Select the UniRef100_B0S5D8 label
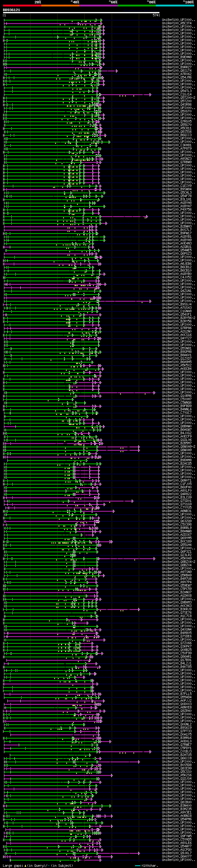The image size is (197, 868). pos(177,765)
